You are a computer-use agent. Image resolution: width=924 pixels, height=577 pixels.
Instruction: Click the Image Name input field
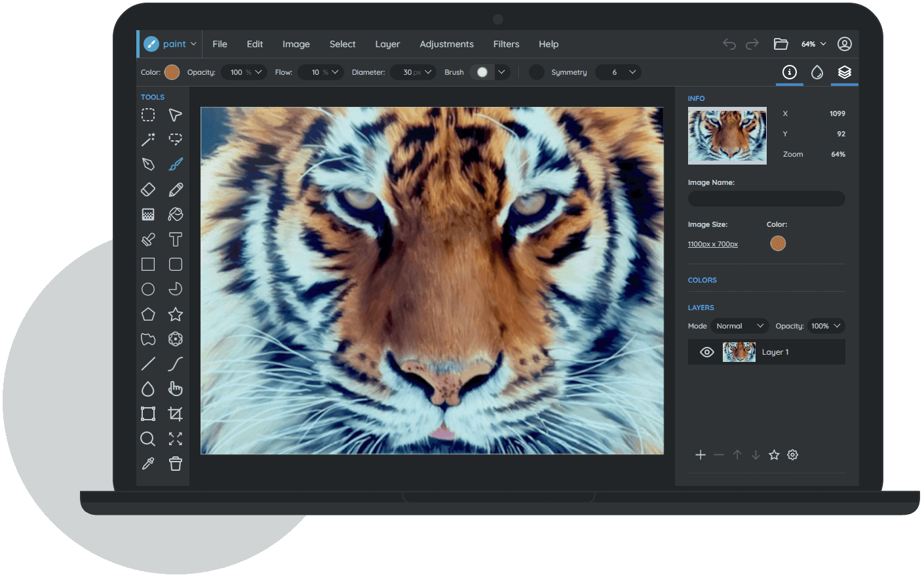[x=766, y=199]
